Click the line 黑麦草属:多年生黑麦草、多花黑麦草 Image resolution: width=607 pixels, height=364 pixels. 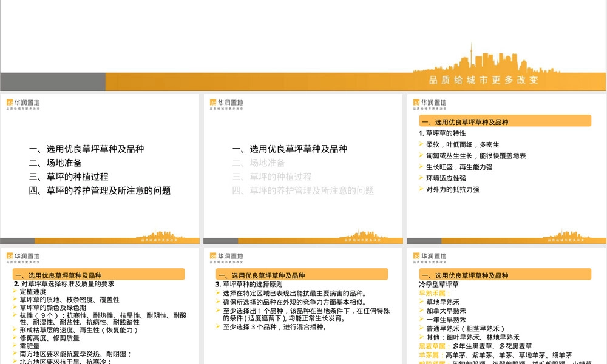click(x=475, y=346)
